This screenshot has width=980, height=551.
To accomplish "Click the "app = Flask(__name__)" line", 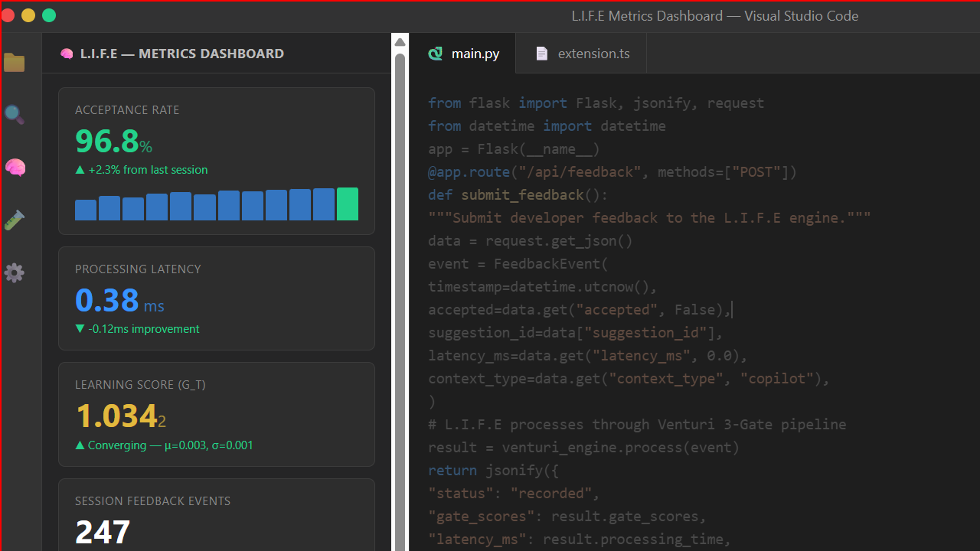I will (x=514, y=149).
